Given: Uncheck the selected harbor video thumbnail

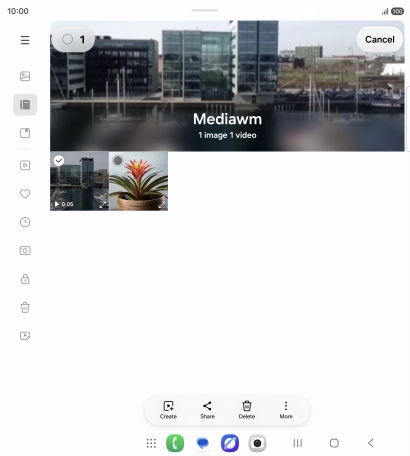Looking at the screenshot, I should pos(59,161).
